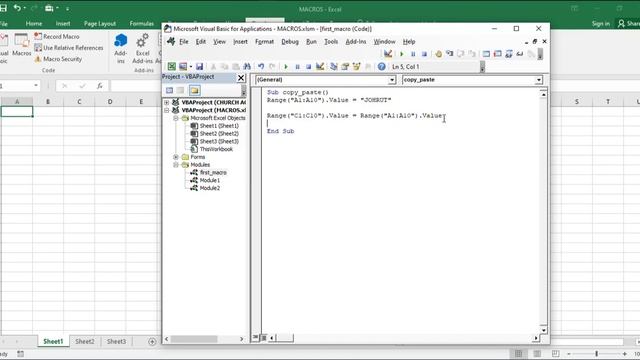Collapse VBAProject (MACROS.xlsm) tree node

pos(167,110)
